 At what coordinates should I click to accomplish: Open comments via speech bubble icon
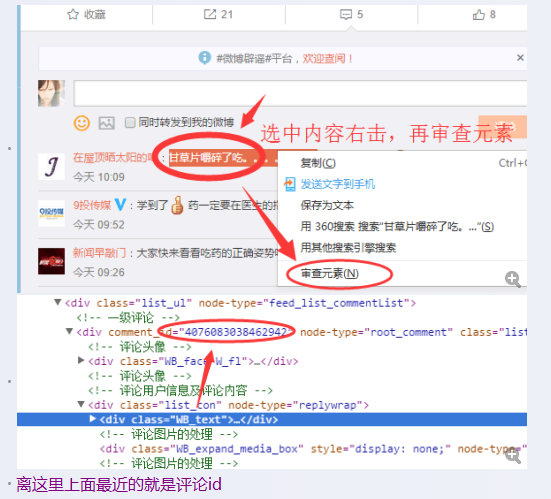(346, 14)
